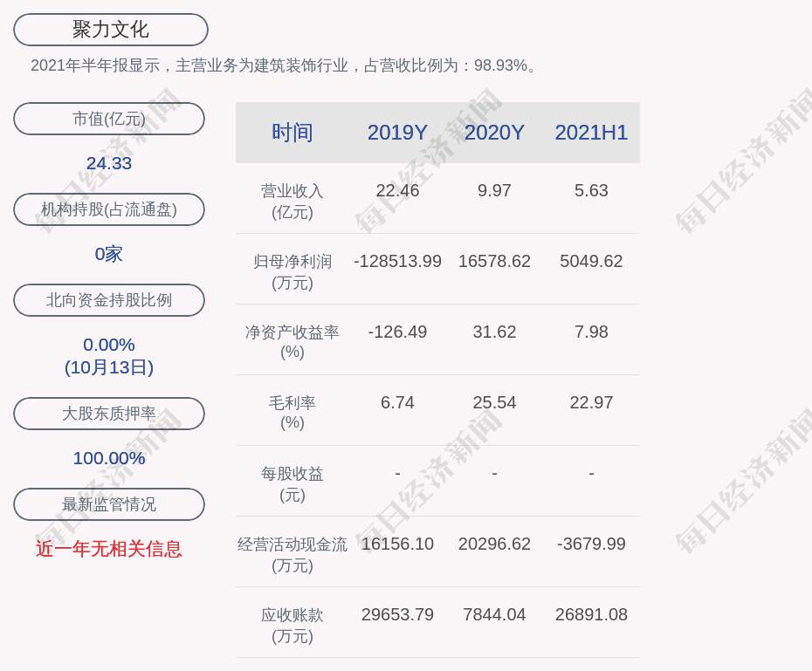Select revenue value 22.46
812x671 pixels.
point(397,190)
